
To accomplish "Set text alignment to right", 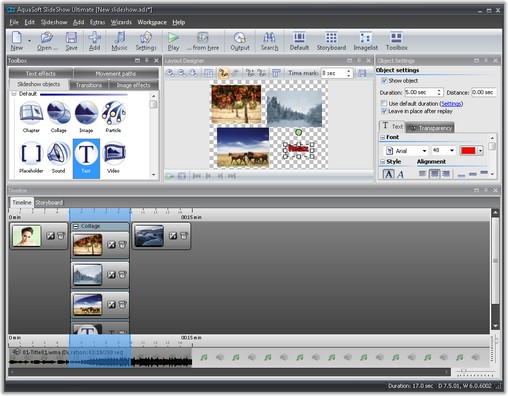I will click(x=446, y=174).
